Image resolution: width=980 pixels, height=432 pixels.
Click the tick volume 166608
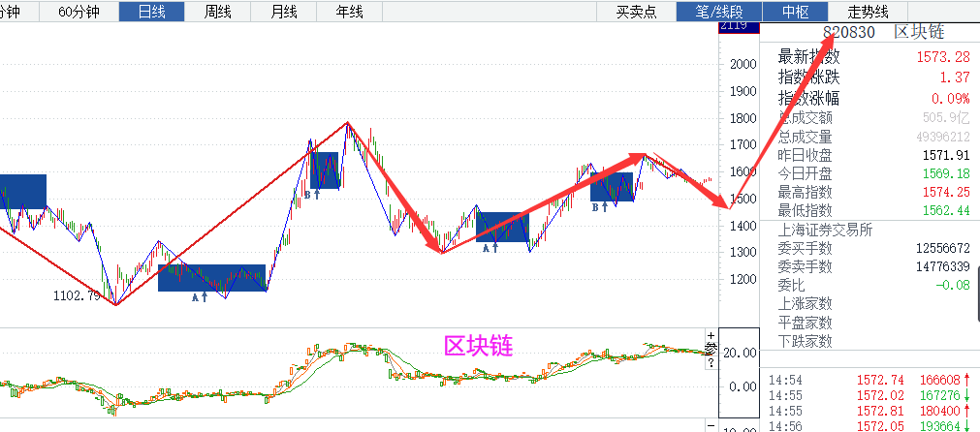click(x=940, y=380)
